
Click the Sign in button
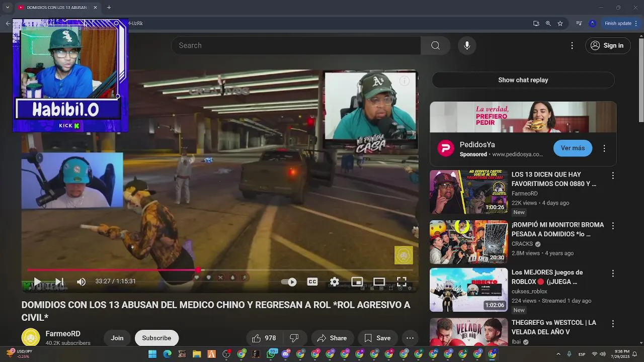point(608,45)
